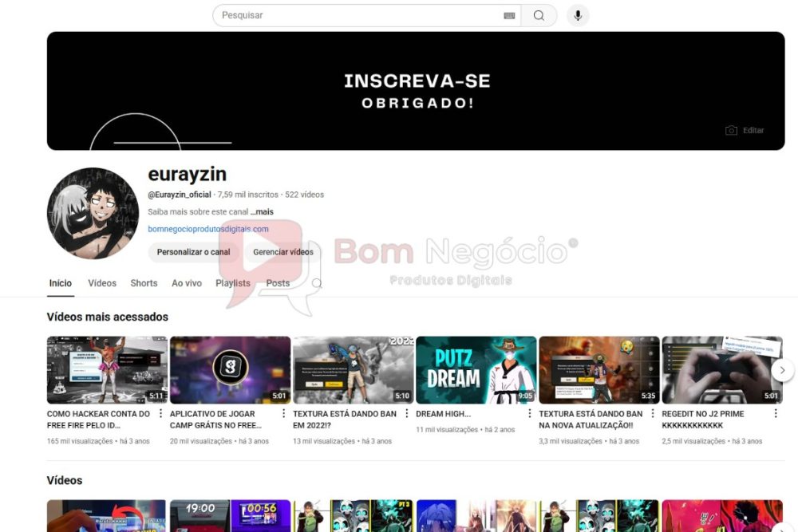Play the PUTZ DREAM thumbnail video
The width and height of the screenshot is (798, 532).
coord(476,370)
